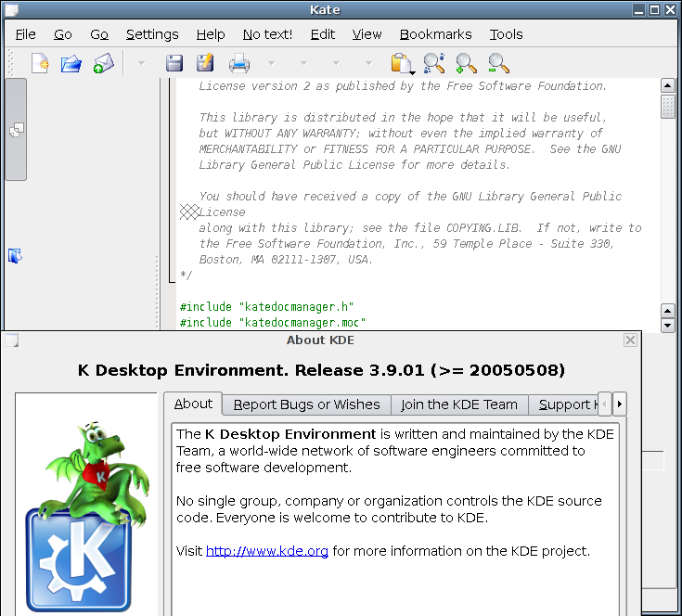Open the Bookmarks menu

pos(436,34)
